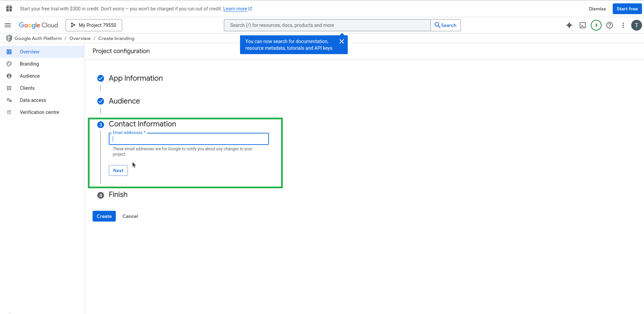The height and width of the screenshot is (314, 644).
Task: Open the My Project 79550 project picker
Action: coord(94,25)
